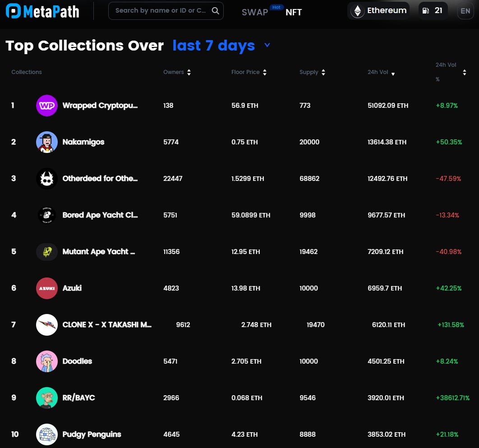The image size is (479, 448).
Task: Open the Azuki collection
Action: (72, 288)
